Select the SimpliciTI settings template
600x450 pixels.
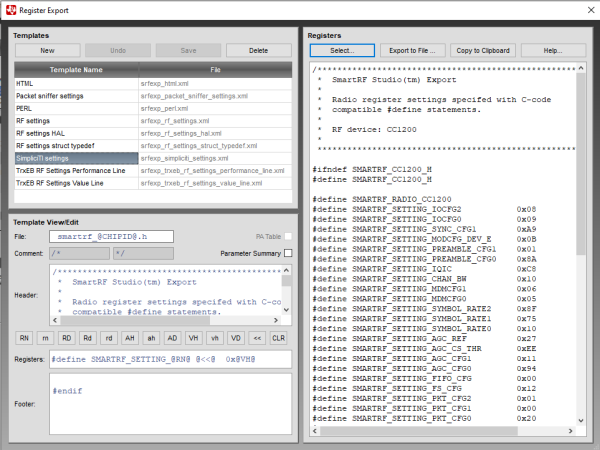[x=153, y=158]
